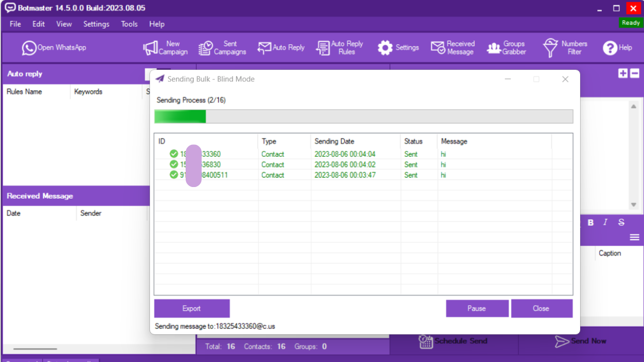Viewport: 644px width, 362px height.
Task: Open the Tools menu
Action: click(129, 24)
